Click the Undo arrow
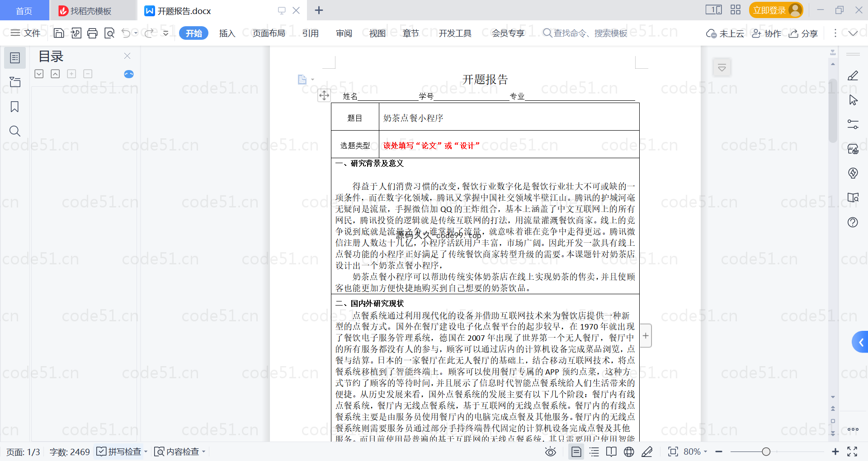This screenshot has width=868, height=461. (126, 33)
